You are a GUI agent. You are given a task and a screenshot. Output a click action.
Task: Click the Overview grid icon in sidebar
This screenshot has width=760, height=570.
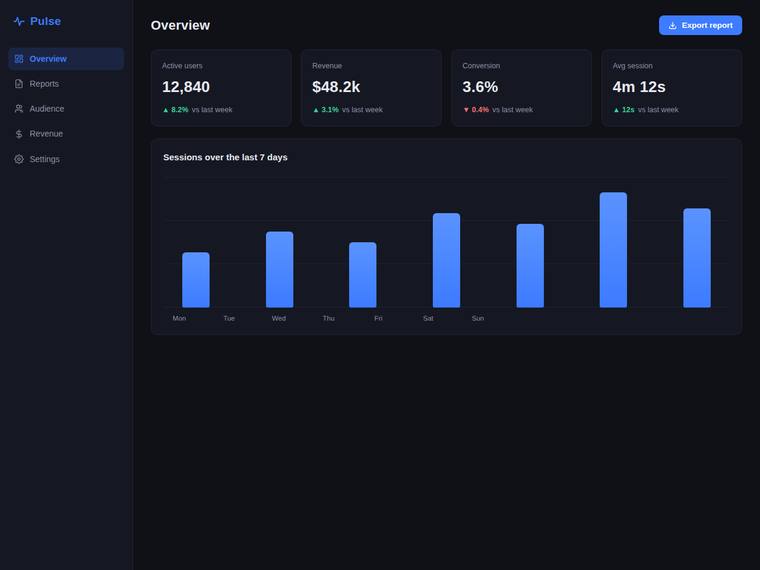coord(19,59)
